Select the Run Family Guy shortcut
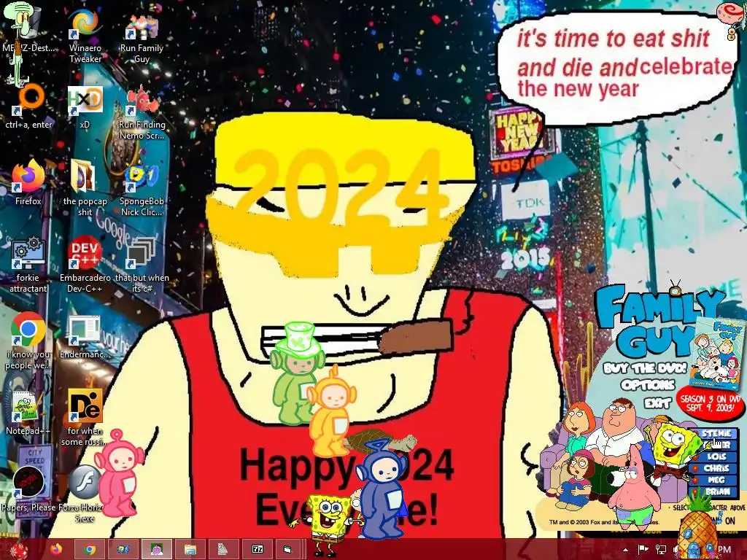 tap(142, 36)
